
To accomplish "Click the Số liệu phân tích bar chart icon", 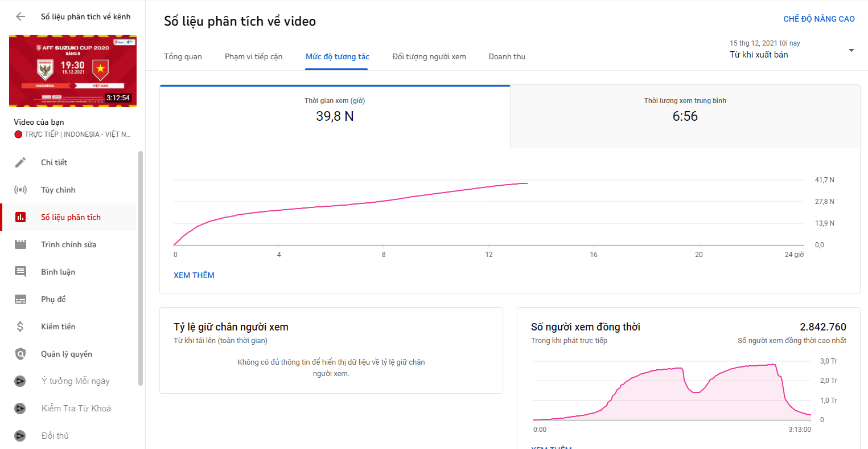I will click(x=21, y=217).
